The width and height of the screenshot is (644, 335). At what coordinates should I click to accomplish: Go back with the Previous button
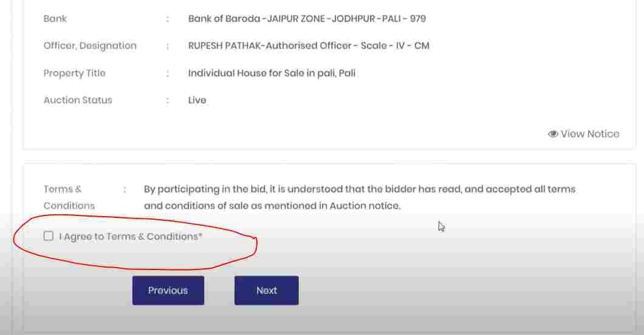tap(168, 290)
